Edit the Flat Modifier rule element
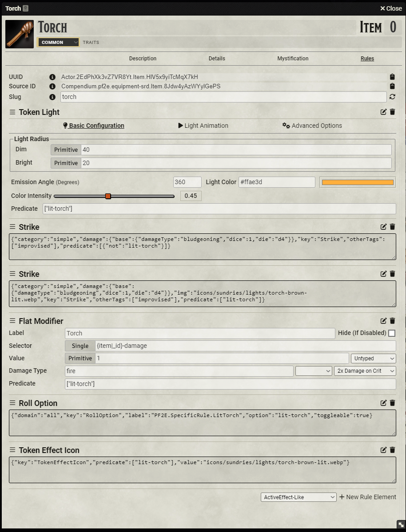This screenshot has width=406, height=532. (x=383, y=320)
